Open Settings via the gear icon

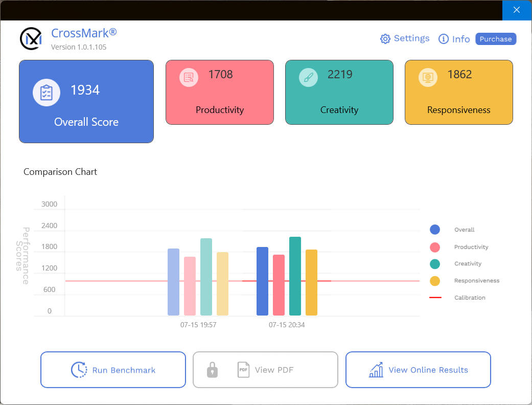coord(385,39)
